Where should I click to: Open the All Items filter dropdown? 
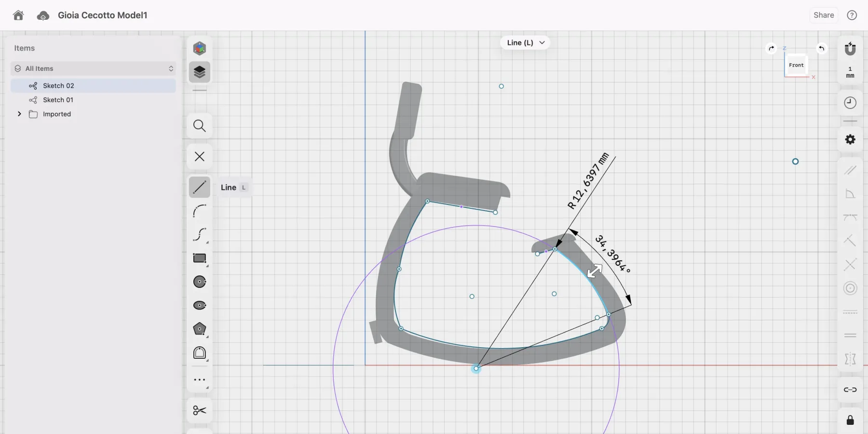click(x=93, y=68)
